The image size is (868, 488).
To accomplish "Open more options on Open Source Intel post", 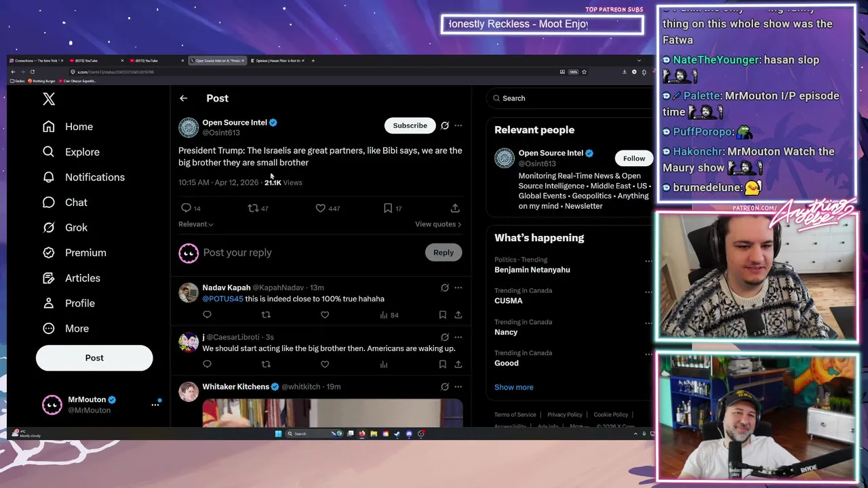I will tap(458, 125).
